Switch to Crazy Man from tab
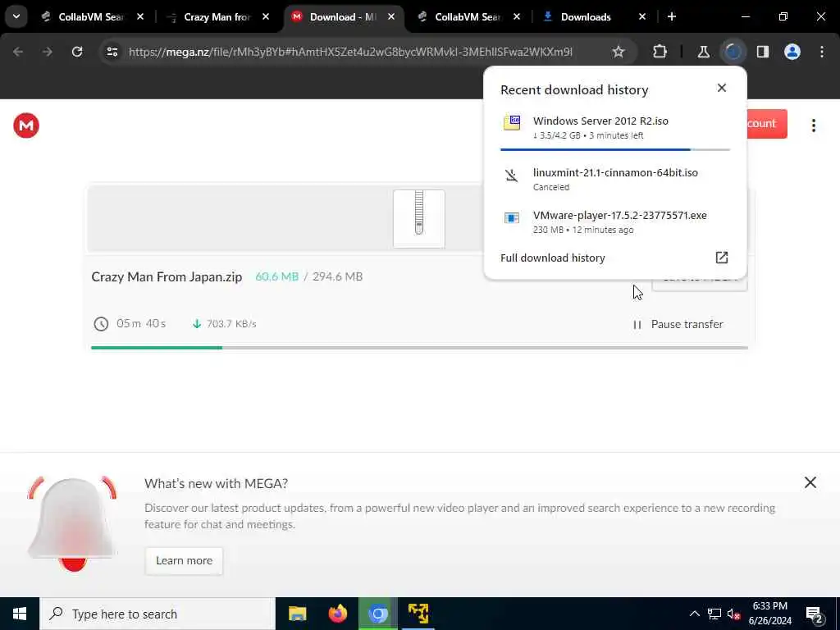 click(218, 16)
